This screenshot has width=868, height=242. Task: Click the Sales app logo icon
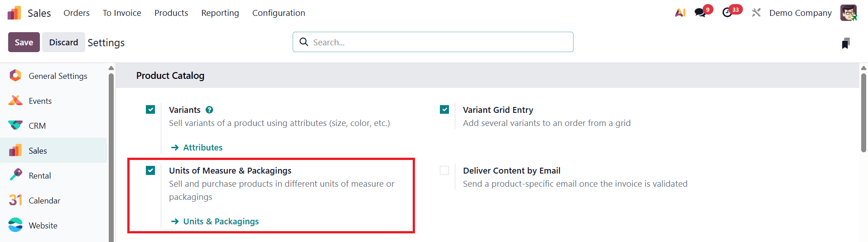tap(14, 13)
